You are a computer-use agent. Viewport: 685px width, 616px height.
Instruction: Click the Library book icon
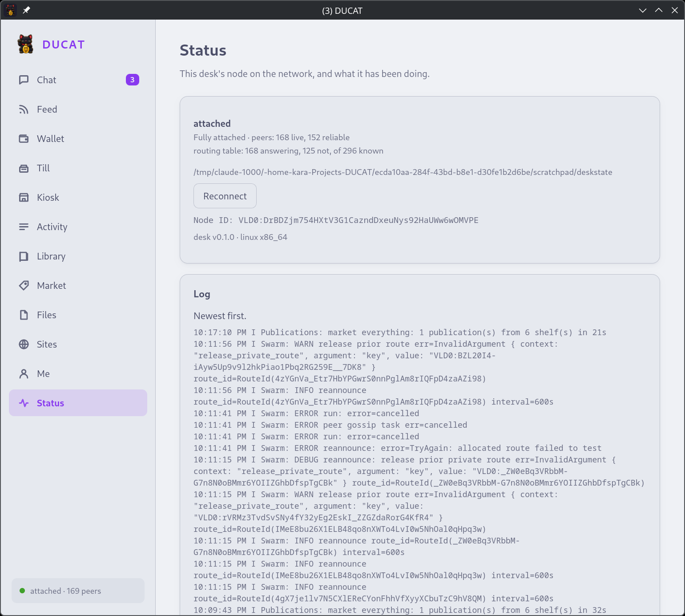pos(24,256)
